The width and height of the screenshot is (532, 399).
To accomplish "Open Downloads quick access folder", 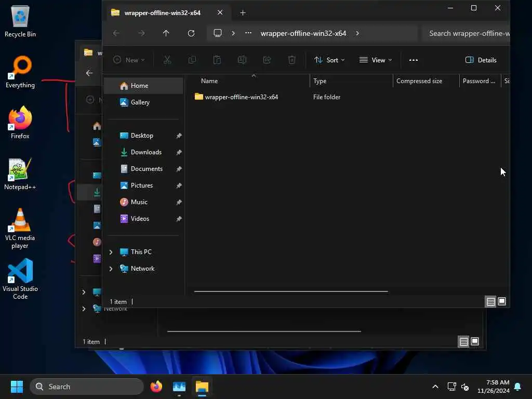I will coord(143,152).
